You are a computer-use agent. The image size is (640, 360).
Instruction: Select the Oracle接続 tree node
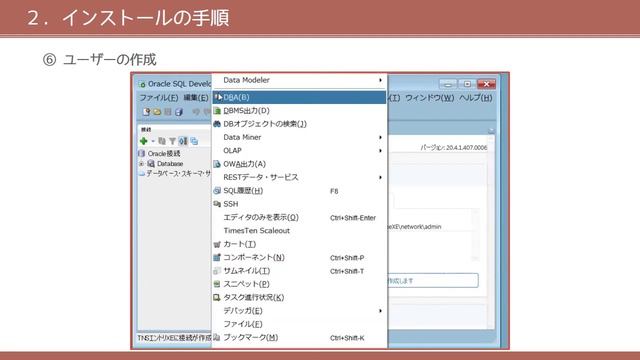pyautogui.click(x=164, y=153)
